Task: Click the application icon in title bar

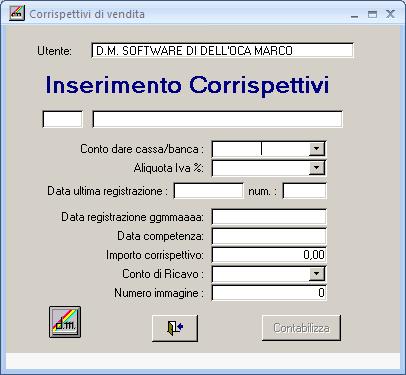Action: point(17,14)
